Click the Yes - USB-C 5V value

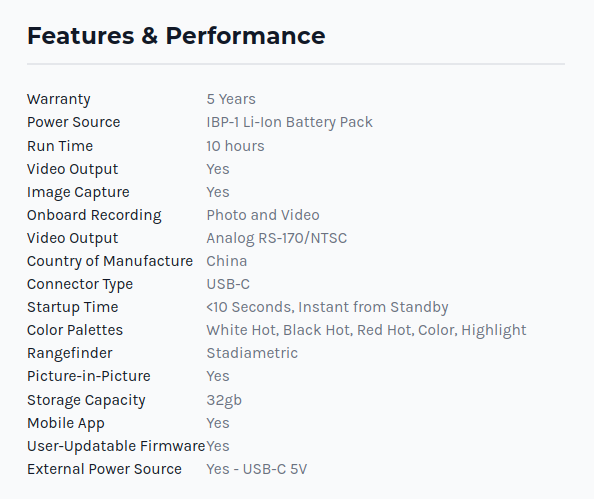[x=256, y=469]
